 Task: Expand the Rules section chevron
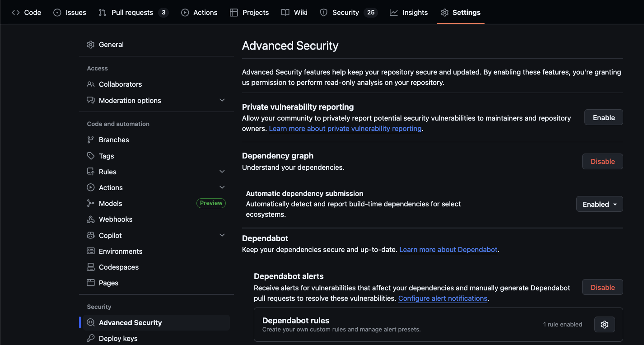point(222,171)
